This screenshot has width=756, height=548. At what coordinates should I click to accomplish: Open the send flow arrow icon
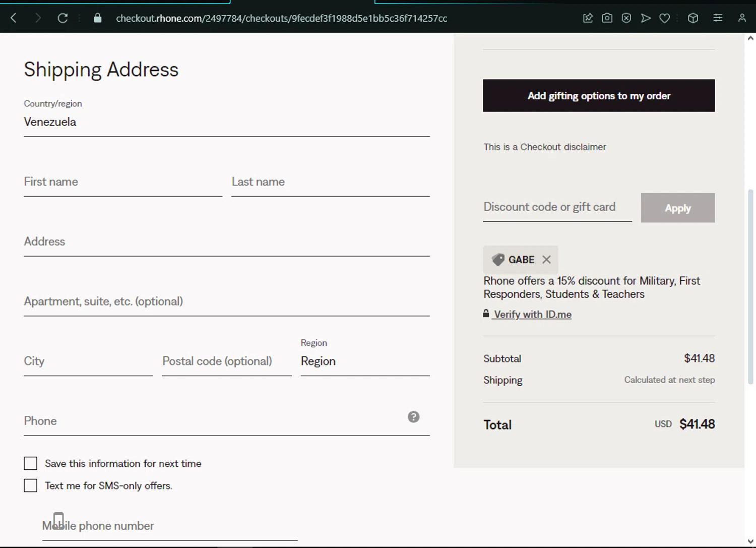(646, 18)
